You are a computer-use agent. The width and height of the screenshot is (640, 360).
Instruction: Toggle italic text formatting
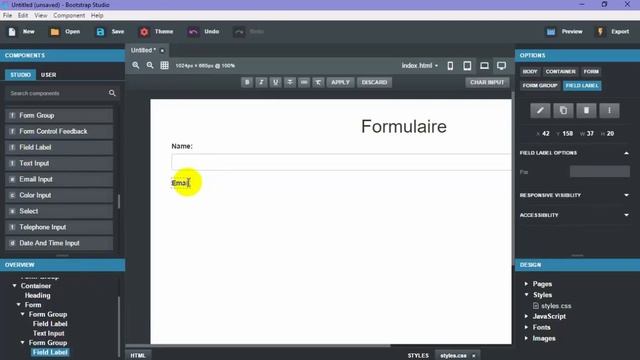point(261,82)
